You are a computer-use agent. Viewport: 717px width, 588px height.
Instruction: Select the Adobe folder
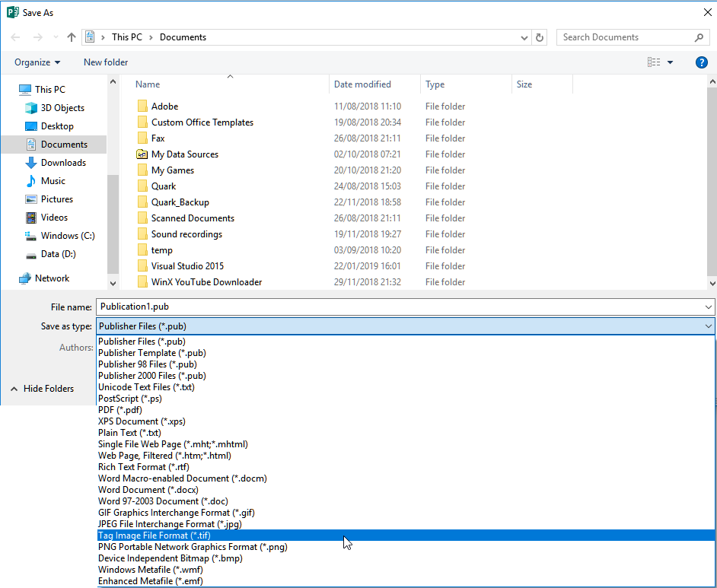pos(158,106)
